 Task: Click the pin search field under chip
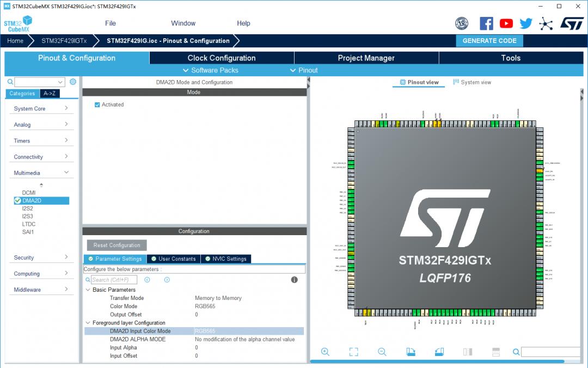pyautogui.click(x=550, y=352)
